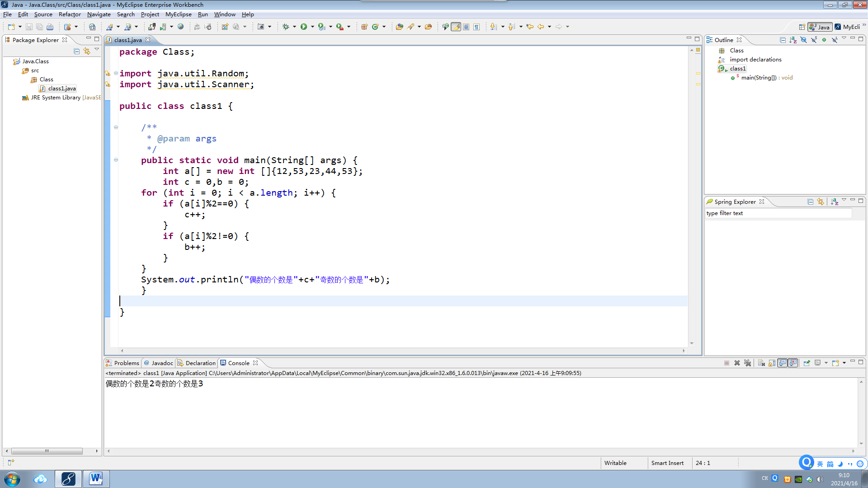This screenshot has height=488, width=868.
Task: Toggle Hide Static Members in Outline
Action: click(x=814, y=40)
